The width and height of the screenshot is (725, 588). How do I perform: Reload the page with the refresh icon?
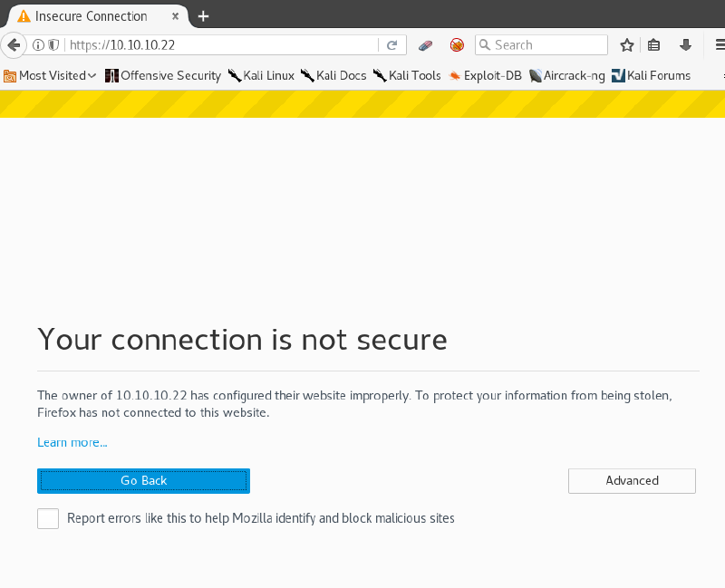pos(391,44)
